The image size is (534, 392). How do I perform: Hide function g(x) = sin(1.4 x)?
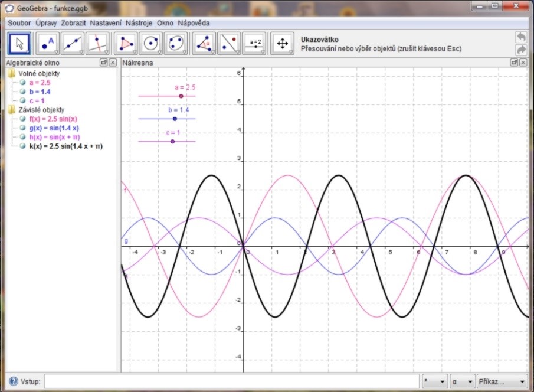click(x=22, y=128)
